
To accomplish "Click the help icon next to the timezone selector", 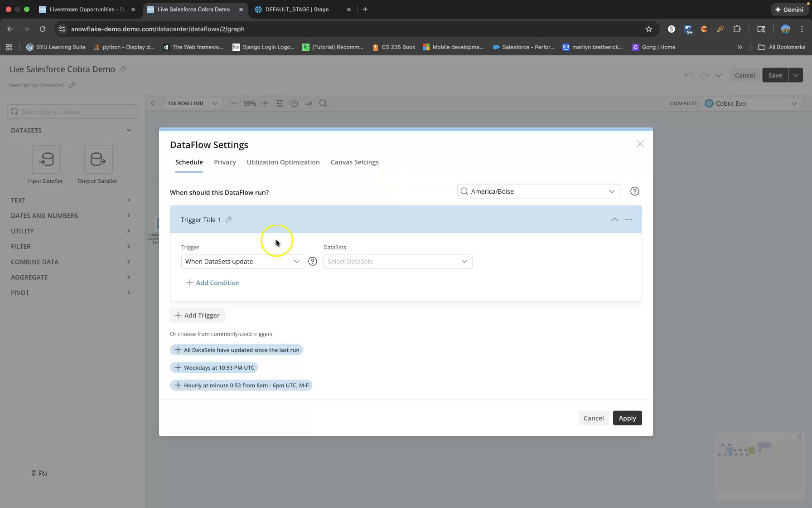I will tap(634, 191).
